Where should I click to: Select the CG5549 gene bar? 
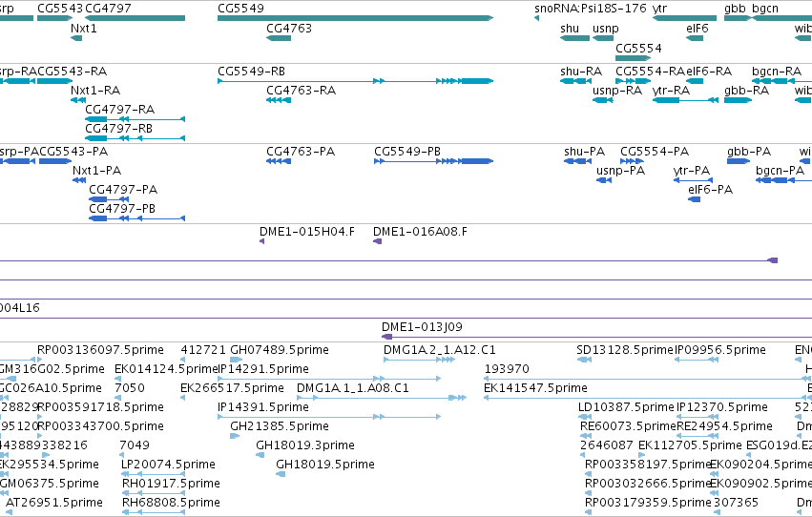tap(355, 18)
